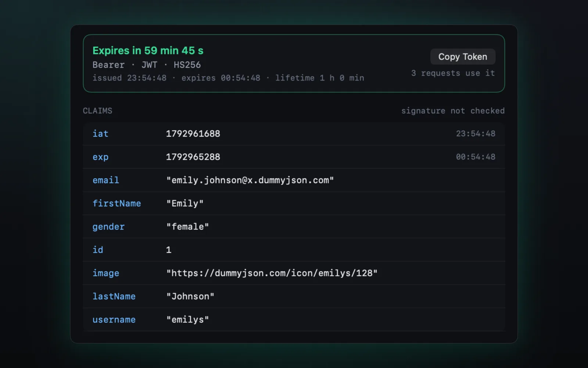
Task: Click the emily.johnson@x.dummyjson.com value
Action: (x=250, y=180)
